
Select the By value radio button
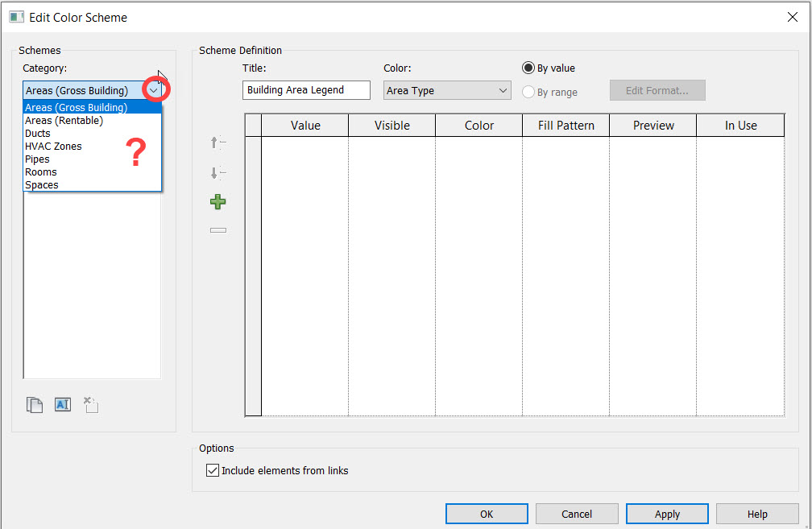(x=529, y=68)
